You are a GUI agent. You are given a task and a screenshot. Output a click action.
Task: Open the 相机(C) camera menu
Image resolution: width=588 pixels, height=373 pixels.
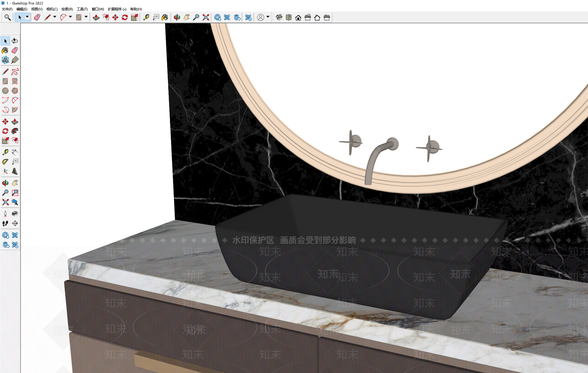pos(52,9)
